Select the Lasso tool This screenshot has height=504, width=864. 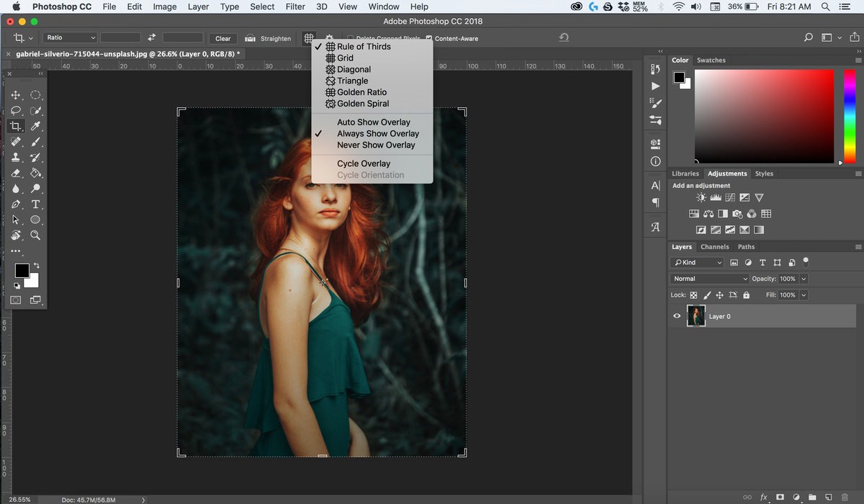[x=16, y=111]
